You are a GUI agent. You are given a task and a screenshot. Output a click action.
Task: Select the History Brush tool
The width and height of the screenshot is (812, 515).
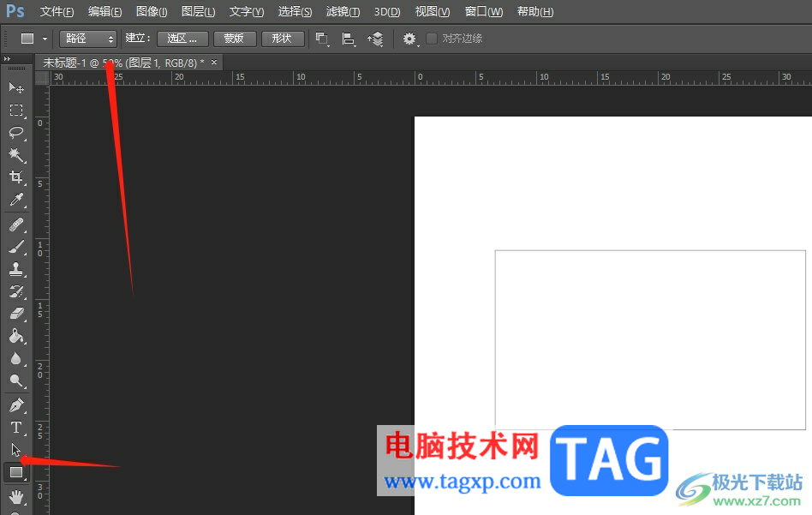[x=16, y=291]
